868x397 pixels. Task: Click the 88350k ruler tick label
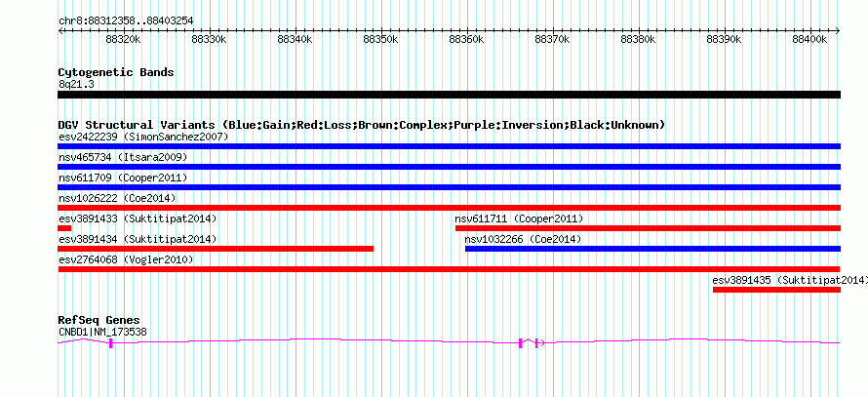pos(381,39)
